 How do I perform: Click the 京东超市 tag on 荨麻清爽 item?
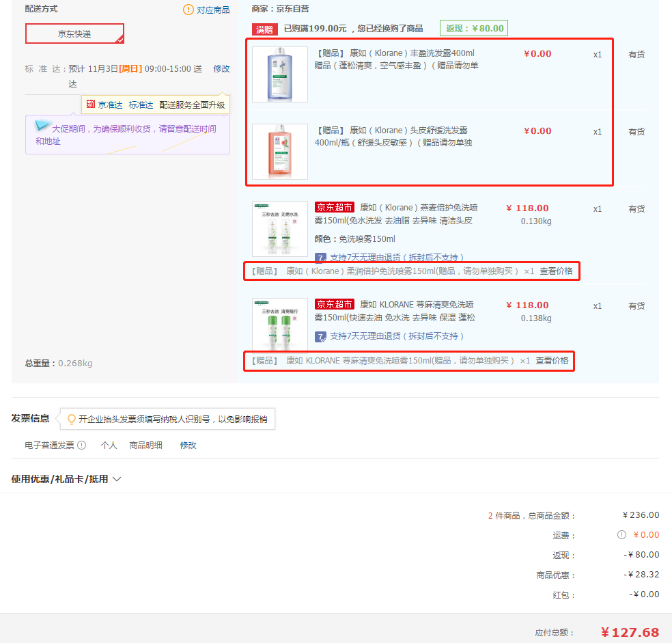(334, 304)
